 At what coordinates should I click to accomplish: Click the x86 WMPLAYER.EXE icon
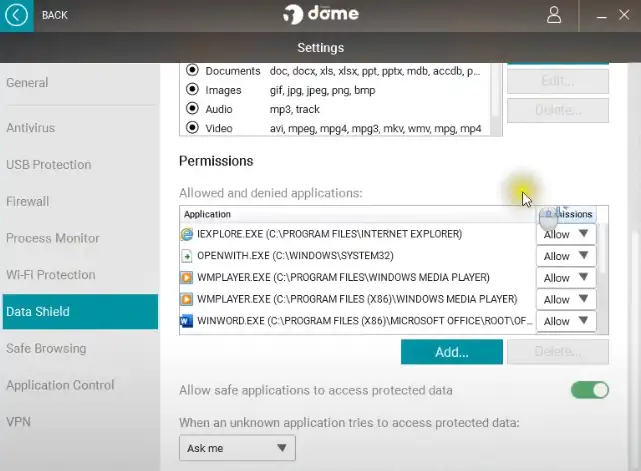(186, 299)
